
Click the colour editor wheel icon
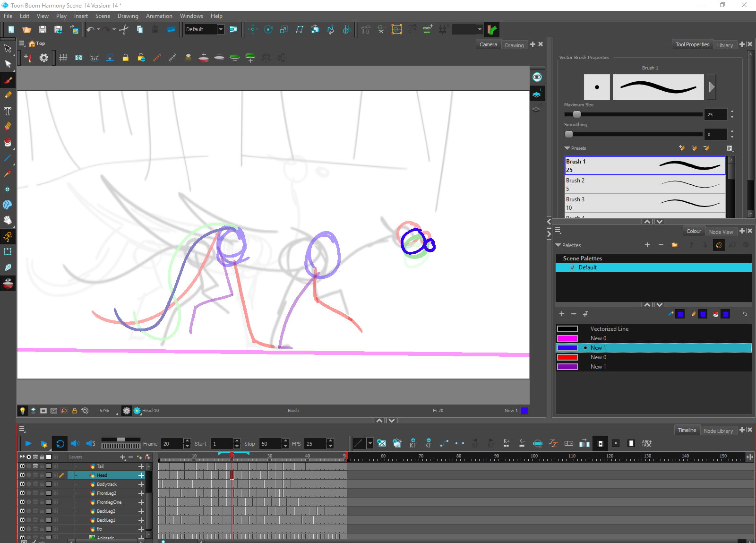[719, 245]
